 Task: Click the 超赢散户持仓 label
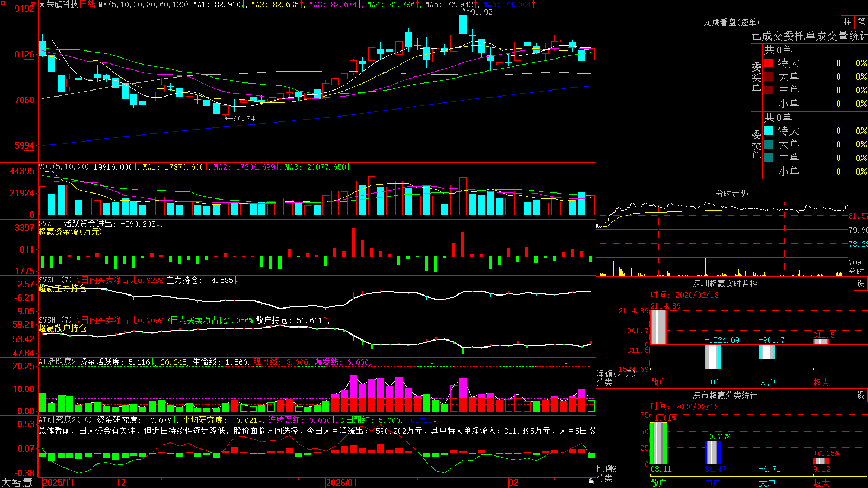[62, 328]
